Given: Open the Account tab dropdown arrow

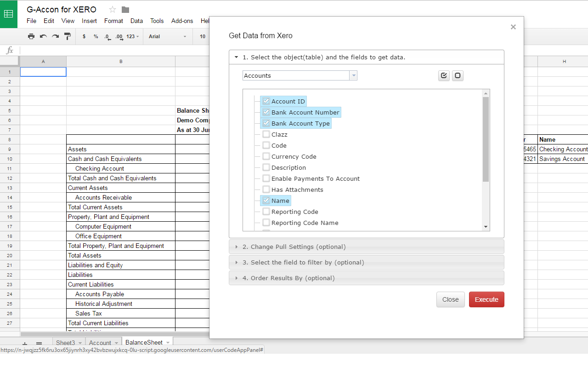Looking at the screenshot, I should click(x=117, y=343).
